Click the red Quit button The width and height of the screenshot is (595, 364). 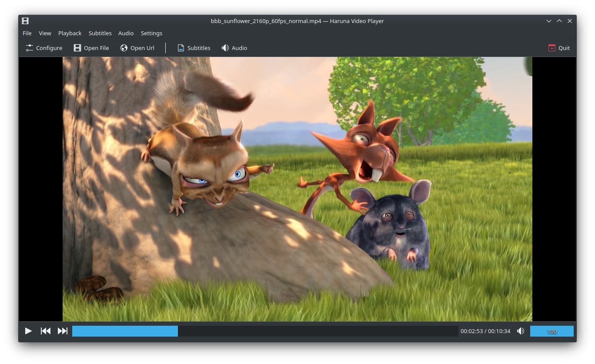pos(559,48)
